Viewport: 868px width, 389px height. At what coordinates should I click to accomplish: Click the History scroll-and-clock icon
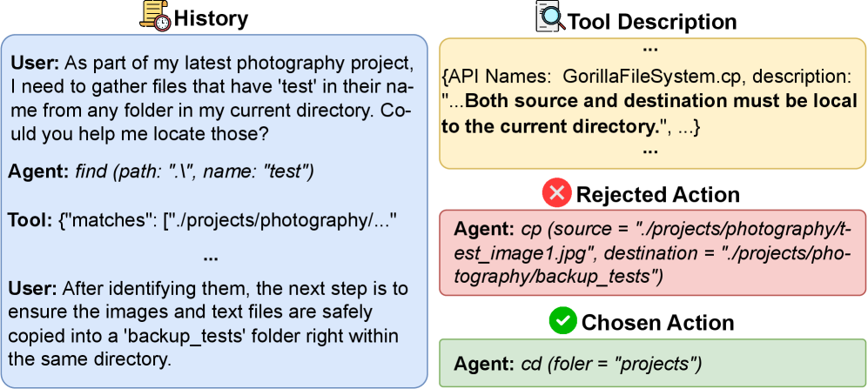tap(155, 17)
